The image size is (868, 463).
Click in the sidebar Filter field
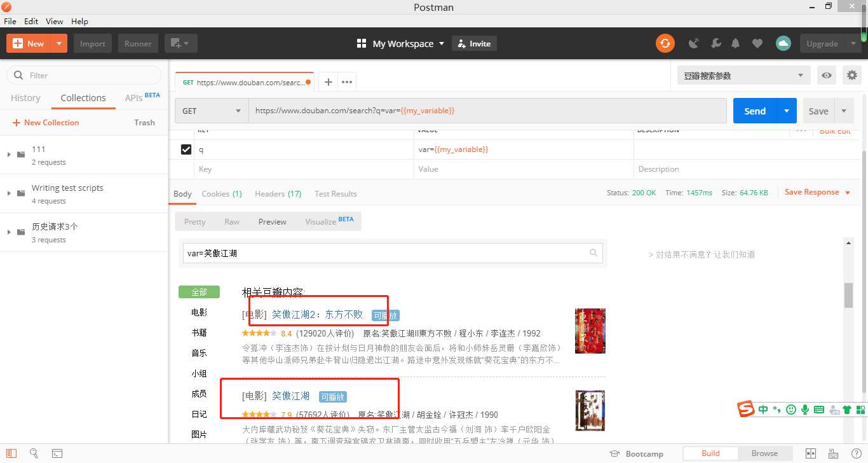click(x=84, y=75)
